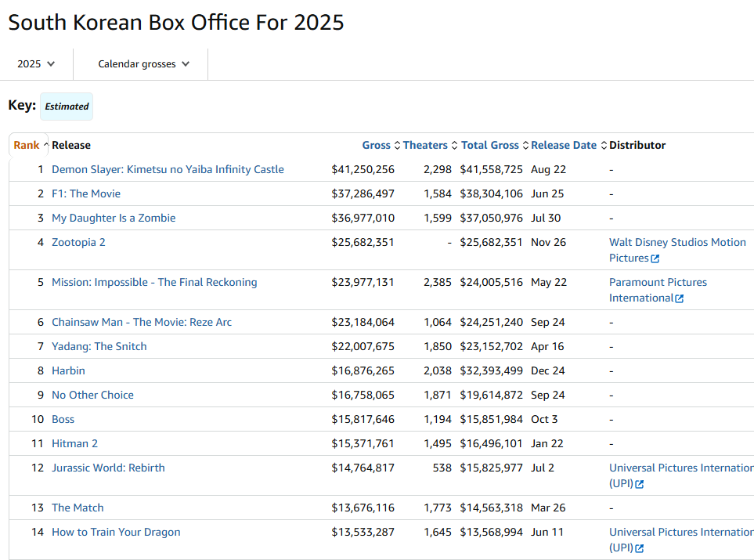Click the sort arrows icon beside Total Gross
The width and height of the screenshot is (754, 560).
tap(525, 146)
